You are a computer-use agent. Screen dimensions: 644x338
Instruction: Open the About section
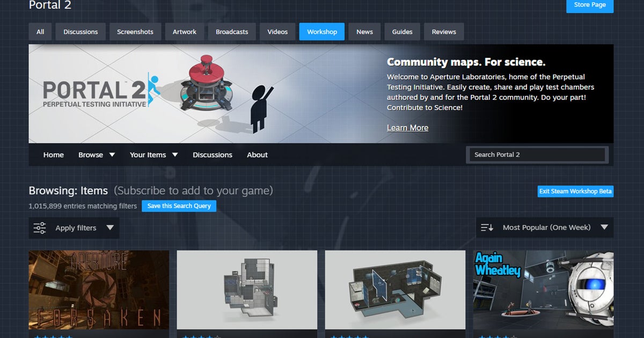click(x=257, y=155)
